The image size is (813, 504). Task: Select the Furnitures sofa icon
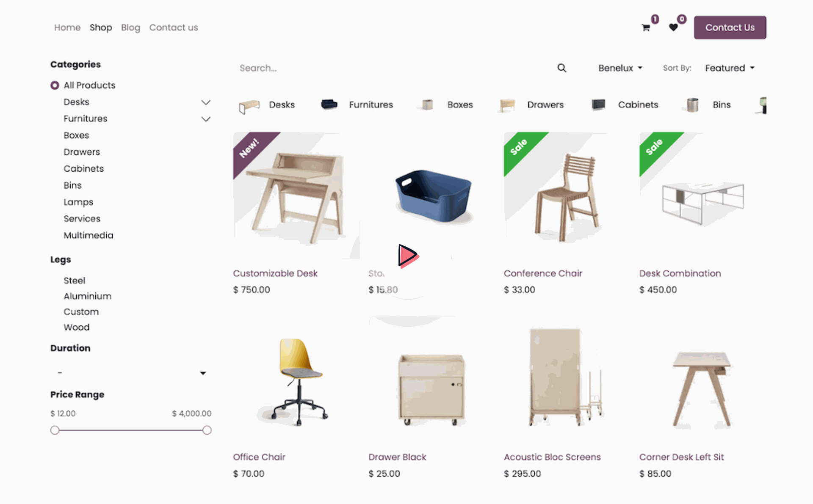point(329,104)
